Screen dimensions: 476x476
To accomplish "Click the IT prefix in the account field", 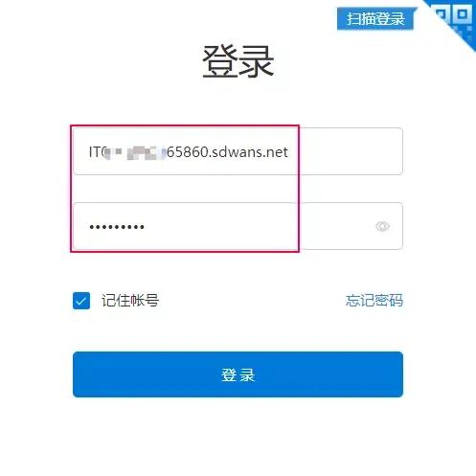I will [95, 152].
